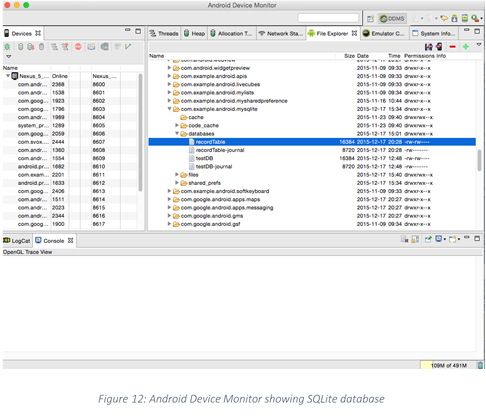Click the Screen Capture camera icon
Image resolution: width=486 pixels, height=419 pixels.
(x=91, y=47)
